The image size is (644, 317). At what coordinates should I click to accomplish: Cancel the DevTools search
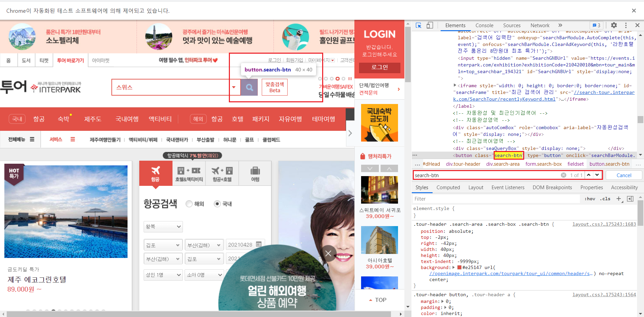624,175
